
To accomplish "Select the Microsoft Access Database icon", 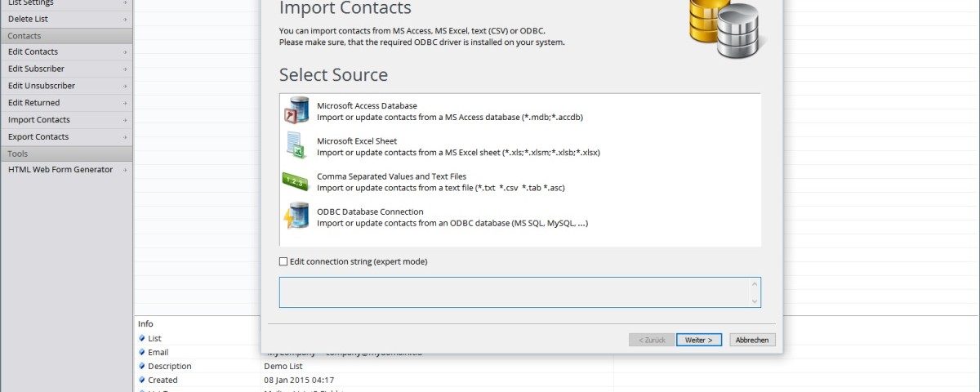I will tap(296, 110).
